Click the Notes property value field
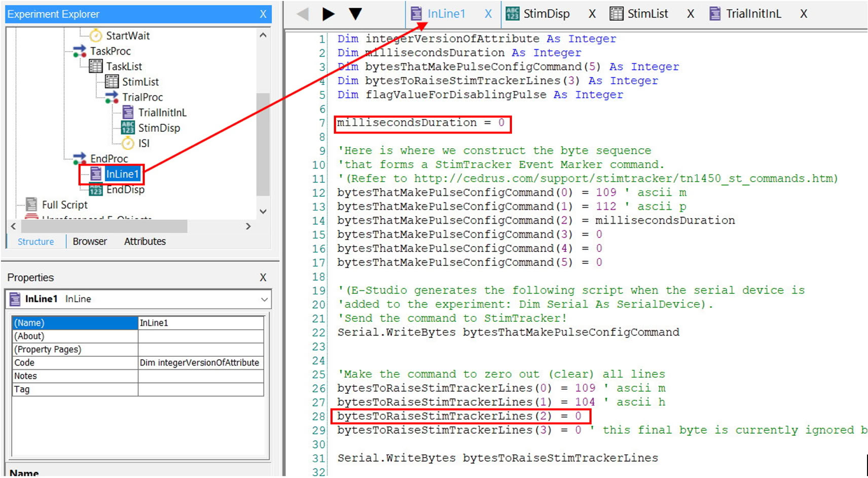The image size is (868, 478). pos(200,376)
